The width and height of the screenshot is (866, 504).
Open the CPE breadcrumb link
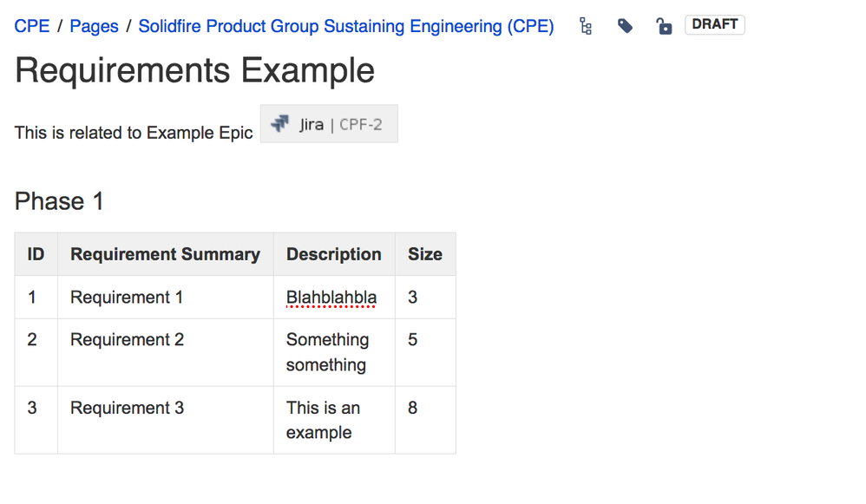[32, 26]
